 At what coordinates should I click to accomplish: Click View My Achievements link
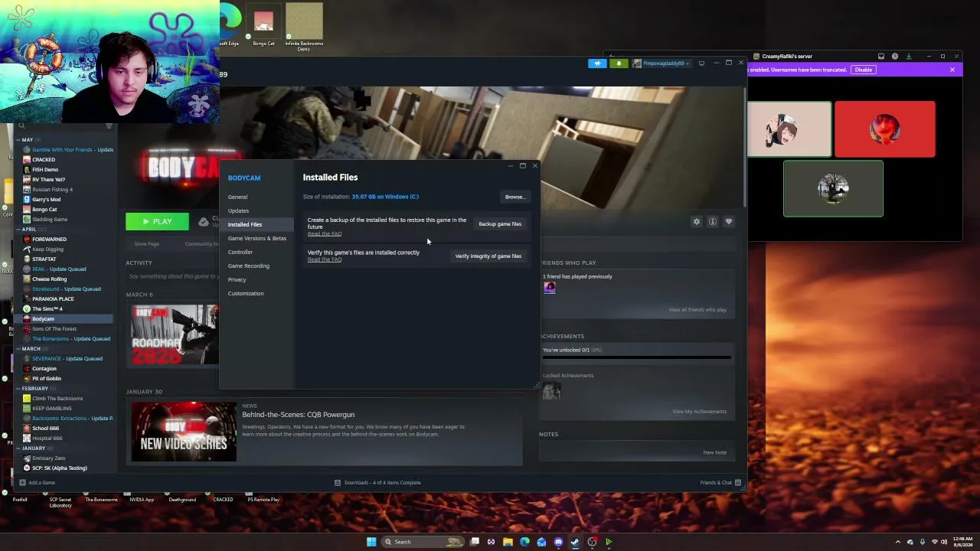(699, 412)
